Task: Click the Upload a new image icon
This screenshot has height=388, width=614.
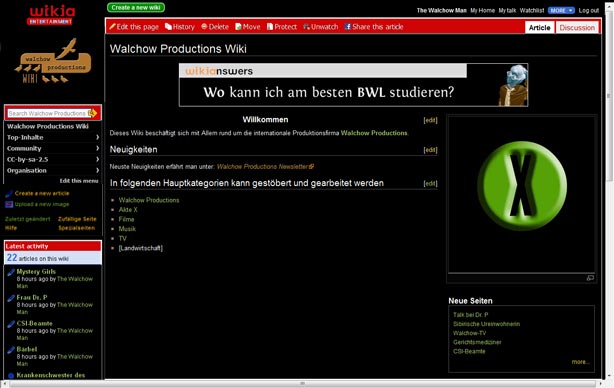Action: coord(9,204)
